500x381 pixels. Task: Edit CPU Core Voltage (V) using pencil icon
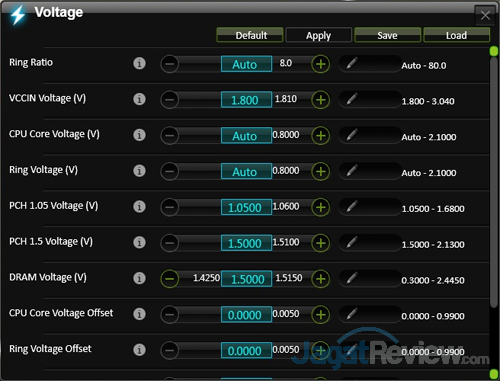(352, 135)
